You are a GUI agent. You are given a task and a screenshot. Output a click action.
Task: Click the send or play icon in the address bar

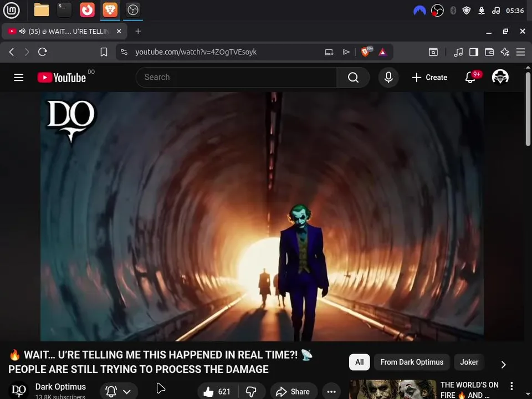click(x=346, y=52)
